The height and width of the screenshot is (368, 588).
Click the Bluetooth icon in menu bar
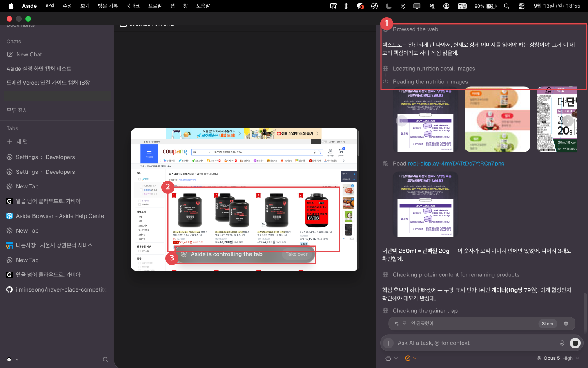point(403,6)
